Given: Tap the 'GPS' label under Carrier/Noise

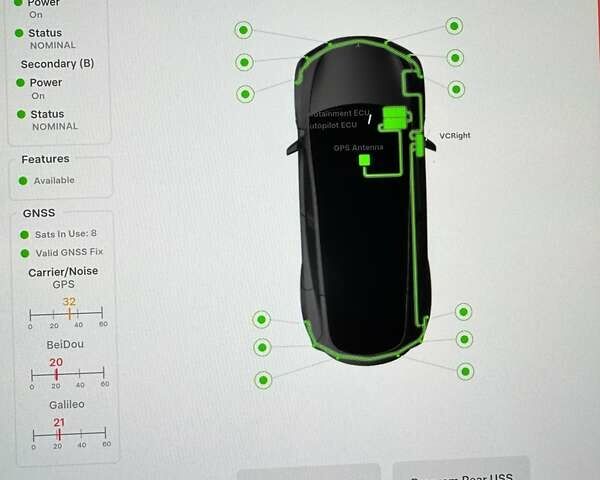Looking at the screenshot, I should click(64, 284).
